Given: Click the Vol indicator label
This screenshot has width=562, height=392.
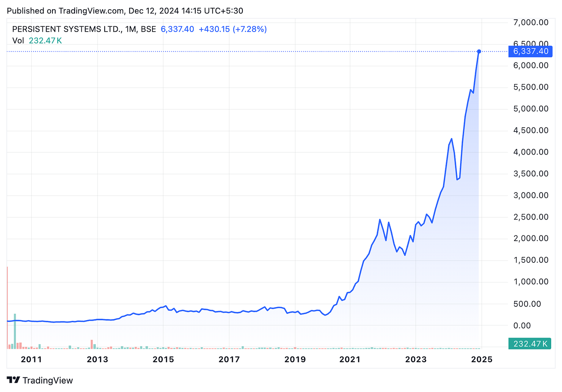Looking at the screenshot, I should point(18,41).
